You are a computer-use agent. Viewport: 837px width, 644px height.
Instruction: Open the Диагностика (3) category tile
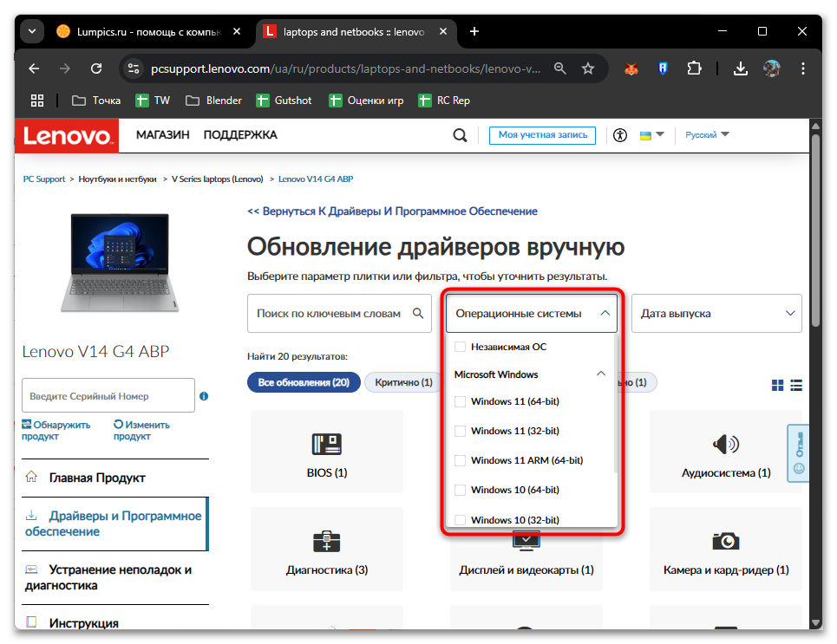(x=327, y=549)
